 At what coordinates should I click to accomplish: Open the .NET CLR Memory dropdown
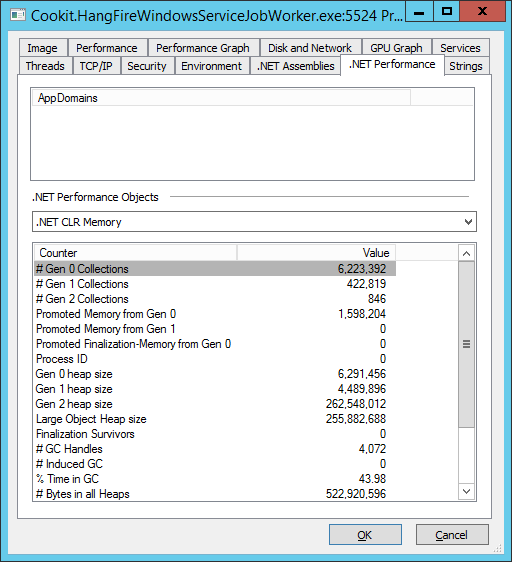pos(254,222)
